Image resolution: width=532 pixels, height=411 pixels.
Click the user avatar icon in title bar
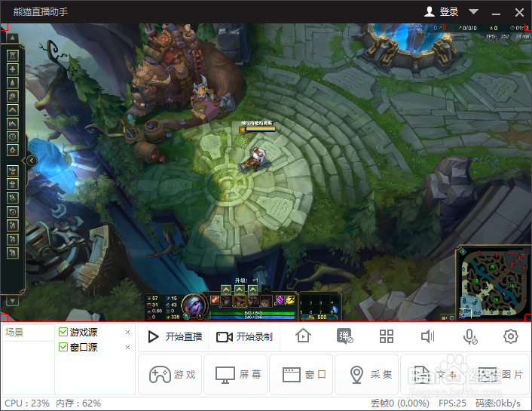tap(430, 11)
